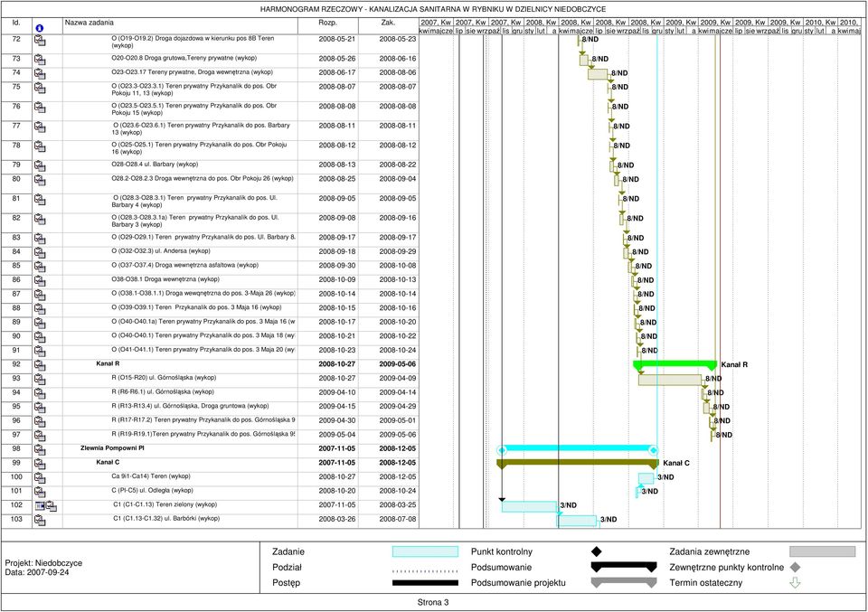Click the Podsumowanie projektu gray legend bar

tap(624, 583)
